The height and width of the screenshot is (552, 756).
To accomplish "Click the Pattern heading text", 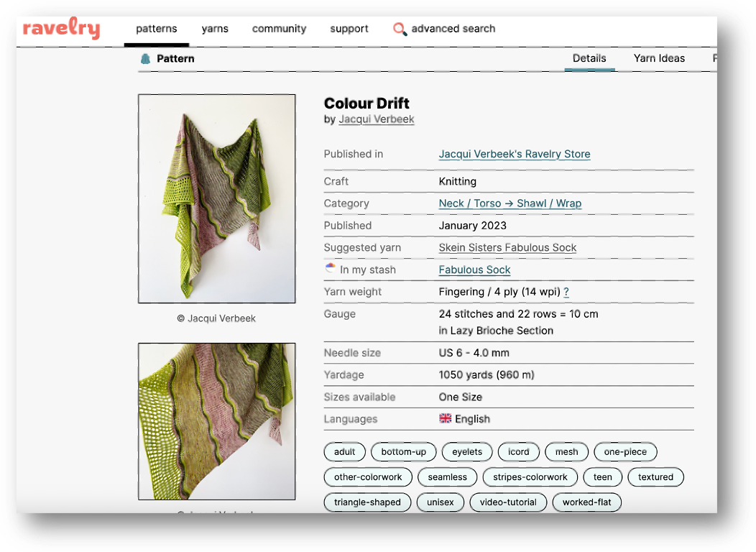I will click(175, 59).
